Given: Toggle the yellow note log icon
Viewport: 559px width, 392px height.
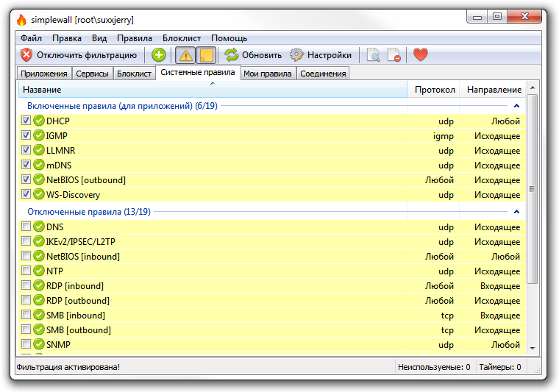Looking at the screenshot, I should [x=205, y=54].
